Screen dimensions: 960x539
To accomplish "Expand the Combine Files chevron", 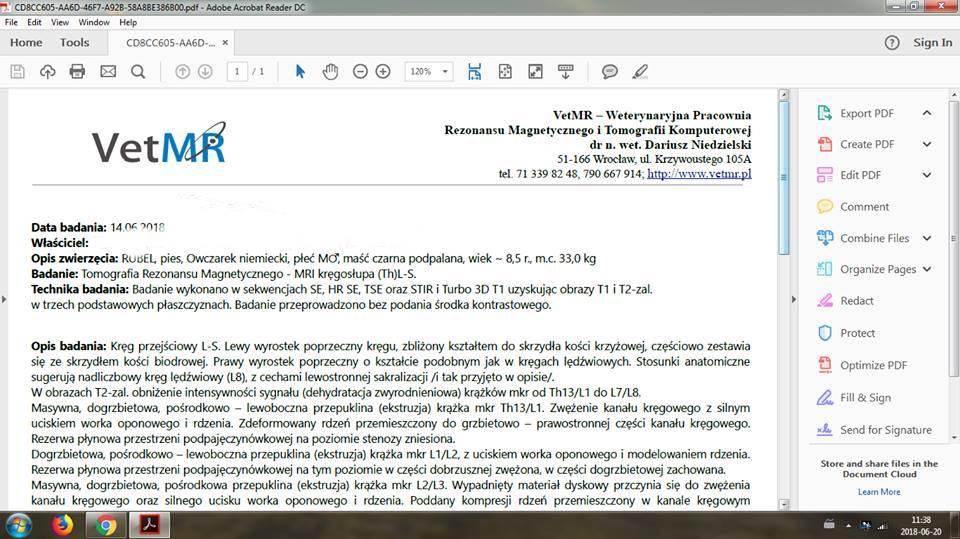I will (927, 238).
